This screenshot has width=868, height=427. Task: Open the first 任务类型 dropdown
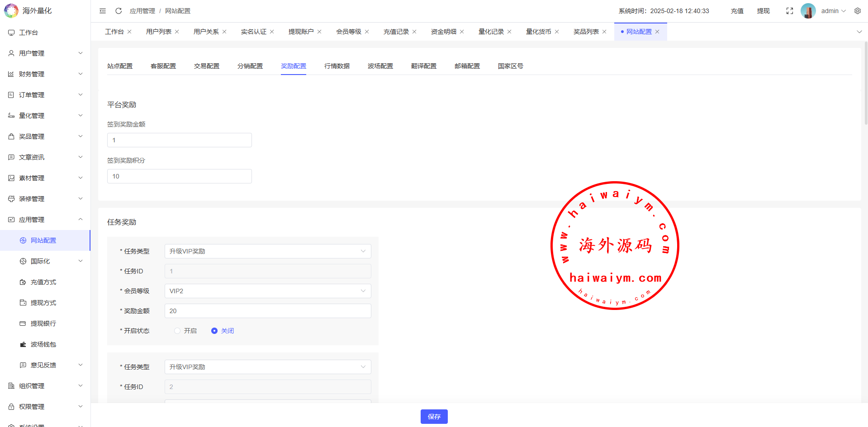point(268,251)
